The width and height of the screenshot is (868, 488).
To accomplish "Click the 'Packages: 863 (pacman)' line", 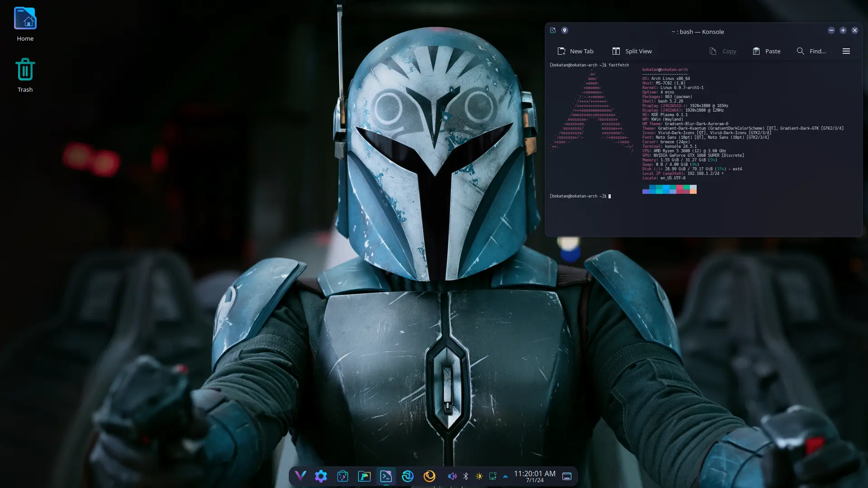I will [667, 97].
